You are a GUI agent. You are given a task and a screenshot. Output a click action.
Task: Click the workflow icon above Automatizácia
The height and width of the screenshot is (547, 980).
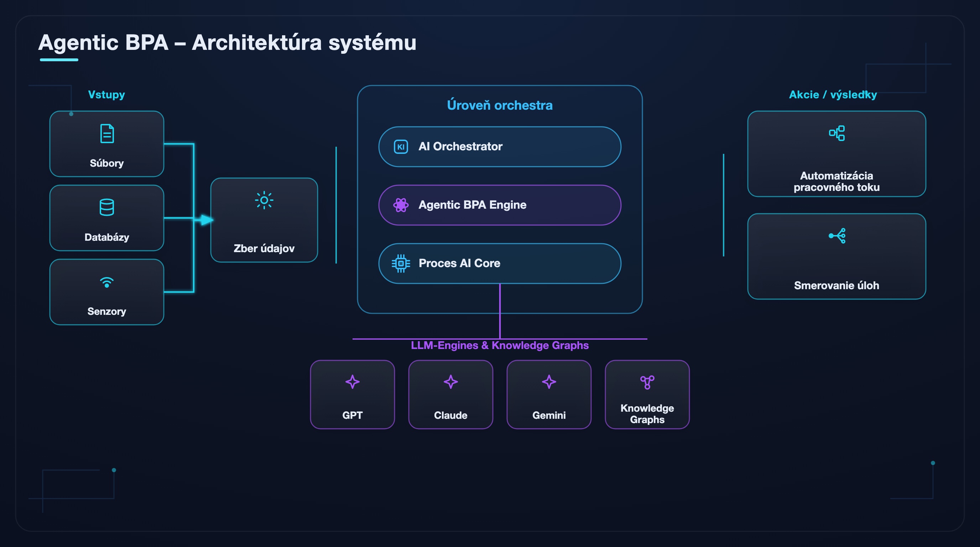click(x=836, y=133)
